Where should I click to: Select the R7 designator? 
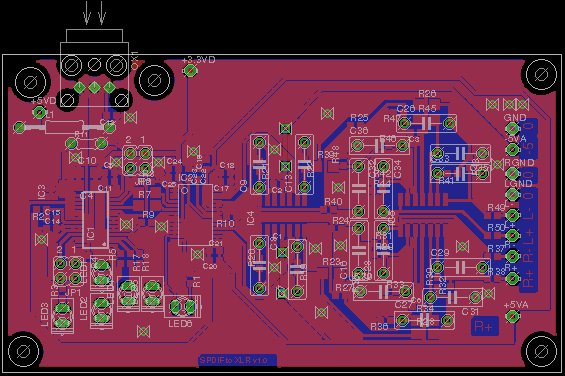pos(144,194)
